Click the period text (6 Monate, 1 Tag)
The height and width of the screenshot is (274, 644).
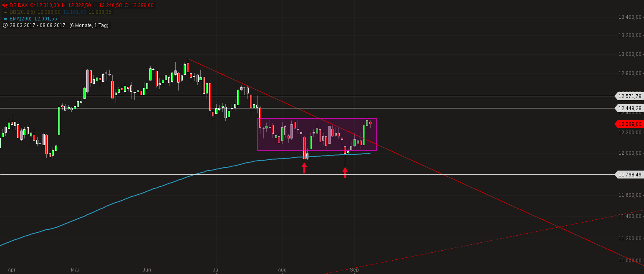[89, 25]
